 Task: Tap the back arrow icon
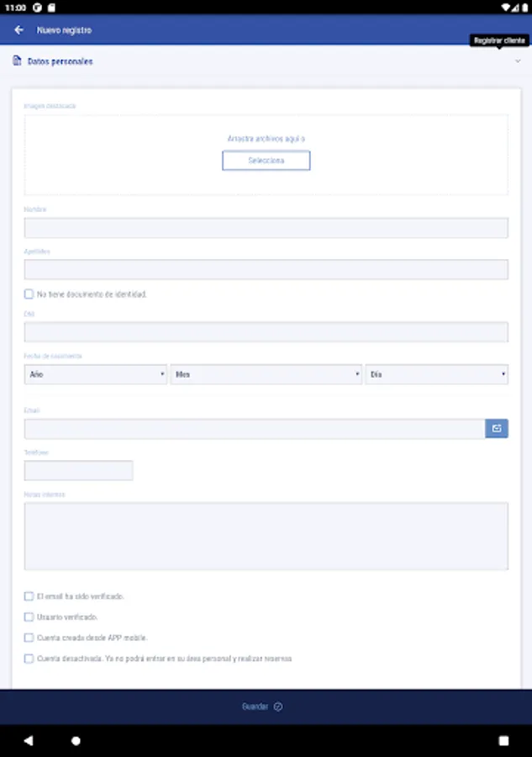(18, 30)
